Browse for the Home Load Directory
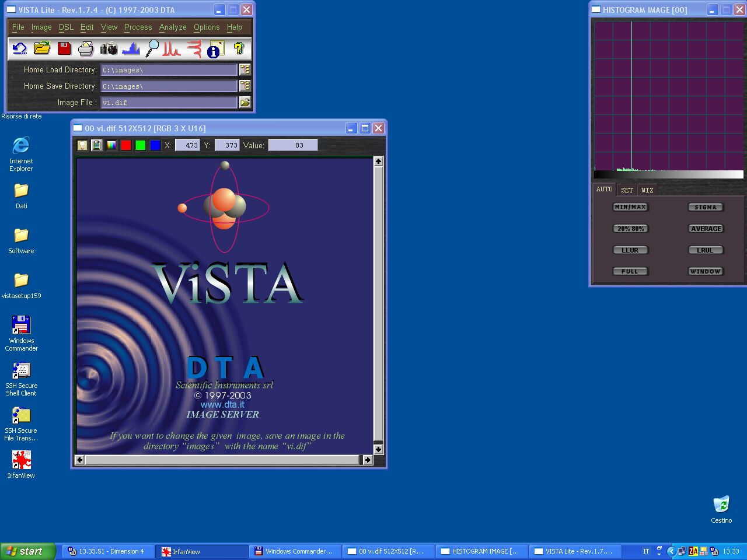Screen dimensions: 747x560 tap(245, 69)
